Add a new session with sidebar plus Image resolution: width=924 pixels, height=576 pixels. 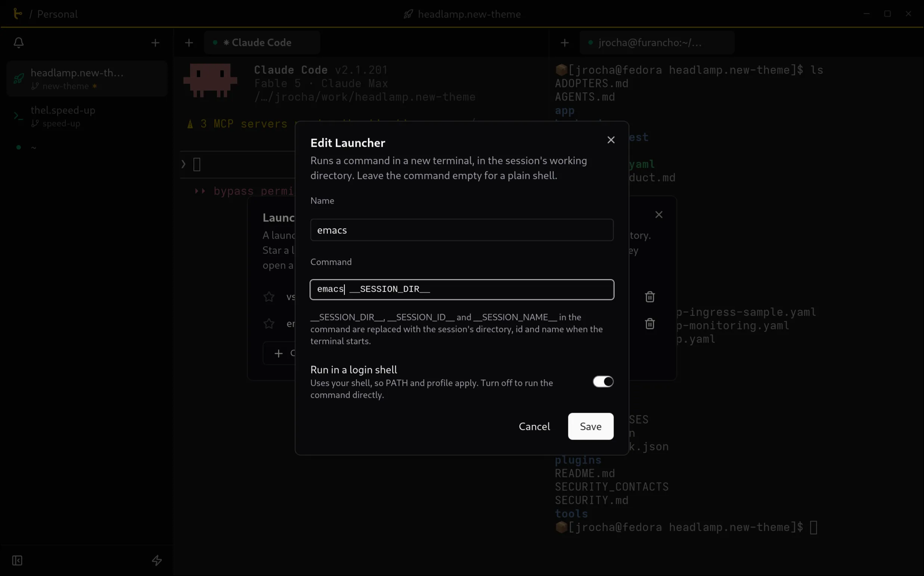click(x=155, y=43)
